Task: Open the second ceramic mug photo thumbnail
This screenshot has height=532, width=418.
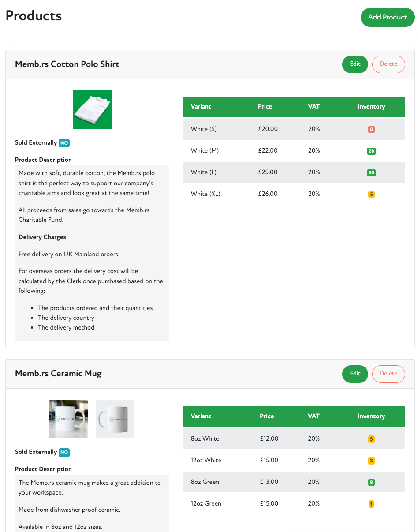Action: [115, 419]
